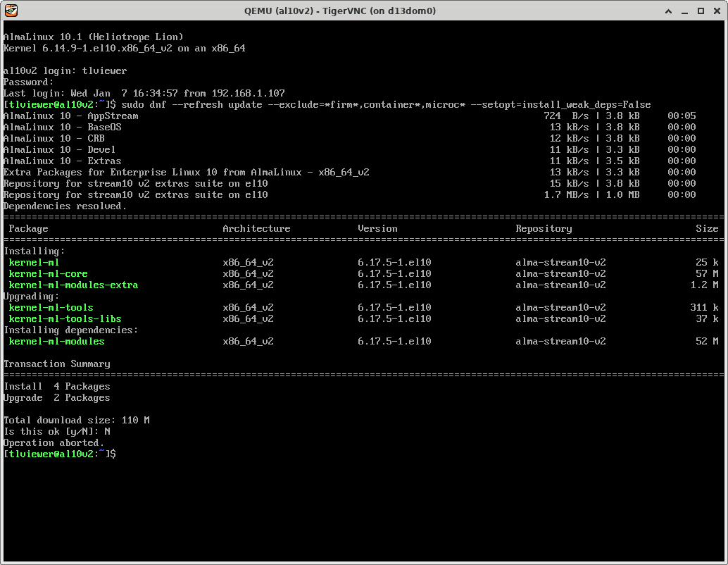Click the 'Total download size: 110 M' line
Image resolution: width=728 pixels, height=565 pixels.
click(x=76, y=421)
